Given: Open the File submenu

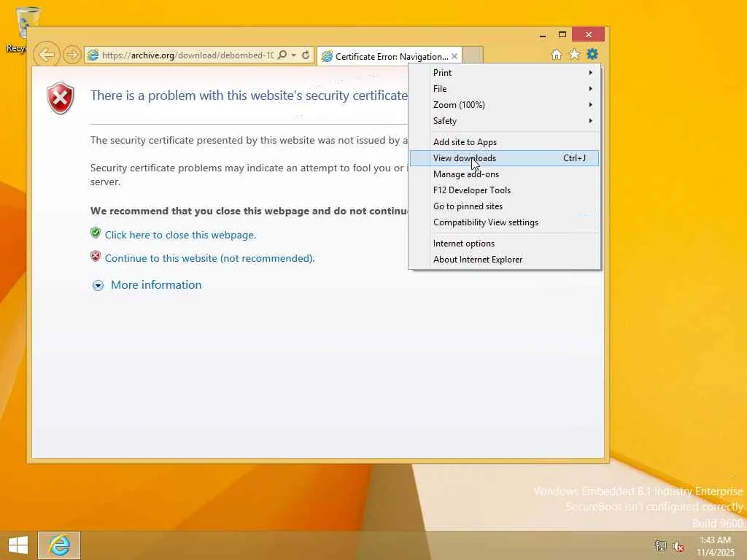Looking at the screenshot, I should [505, 89].
